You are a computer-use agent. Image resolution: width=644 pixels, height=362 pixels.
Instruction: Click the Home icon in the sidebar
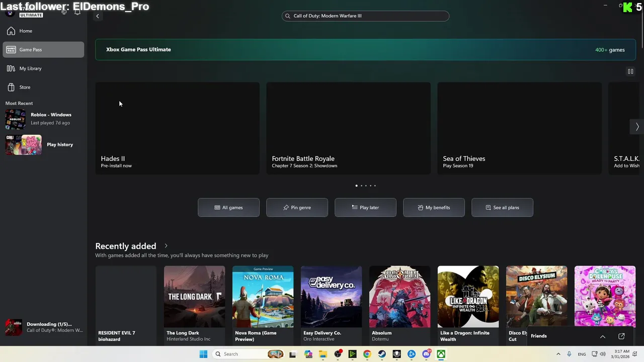pyautogui.click(x=11, y=31)
